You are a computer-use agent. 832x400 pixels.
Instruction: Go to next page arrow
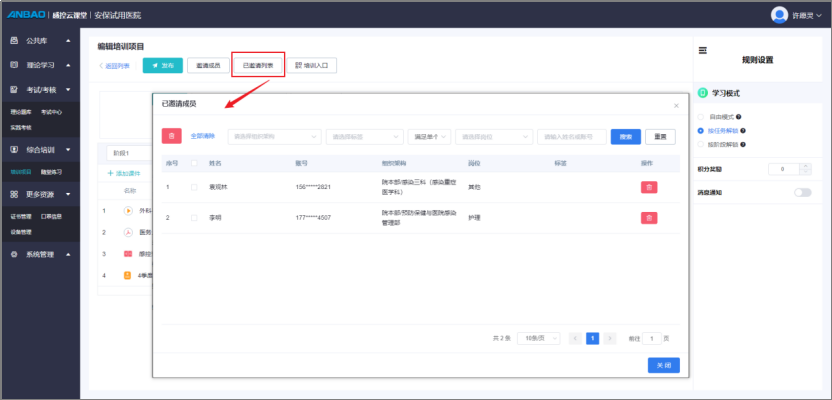[610, 338]
